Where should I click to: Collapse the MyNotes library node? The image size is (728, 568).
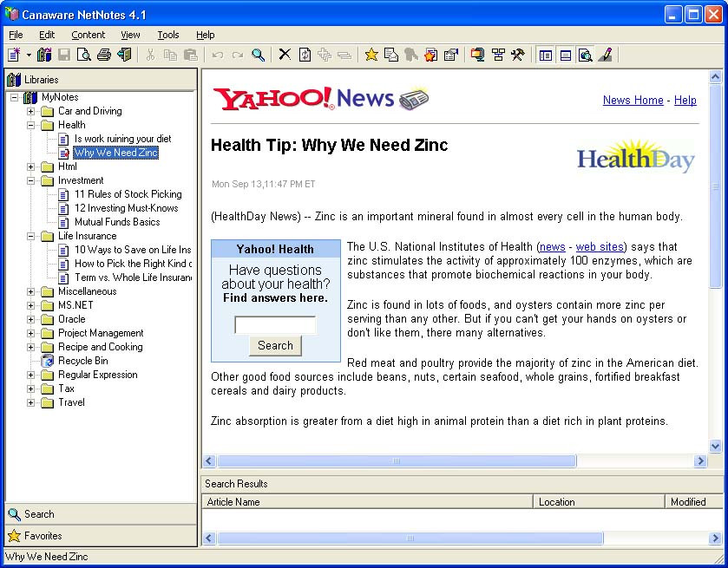pyautogui.click(x=15, y=97)
